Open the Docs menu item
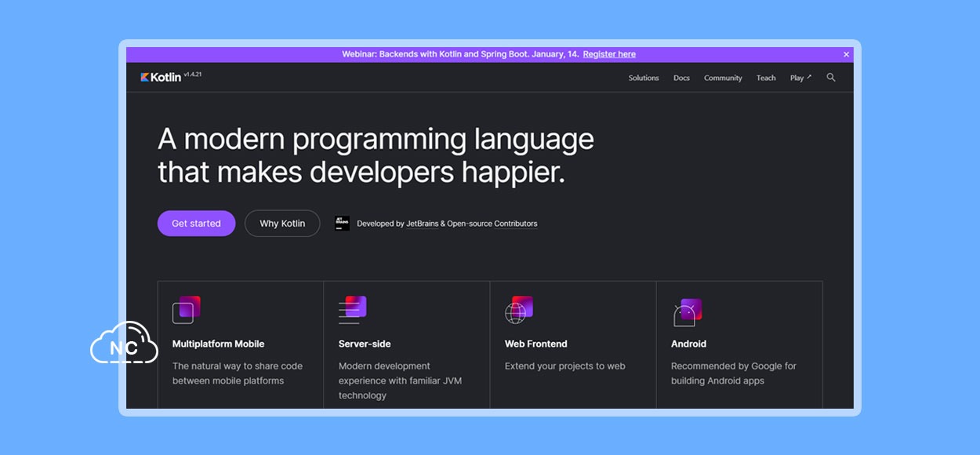 point(681,78)
